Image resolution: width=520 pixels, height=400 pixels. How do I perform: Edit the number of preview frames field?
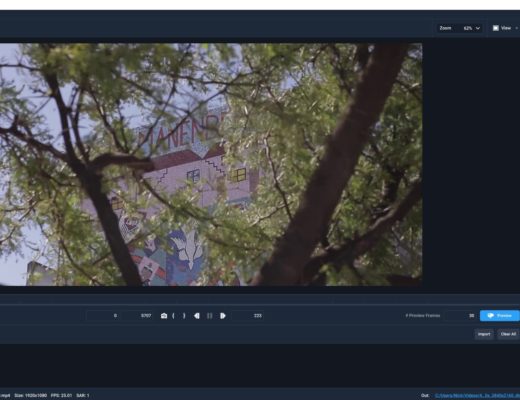point(461,316)
